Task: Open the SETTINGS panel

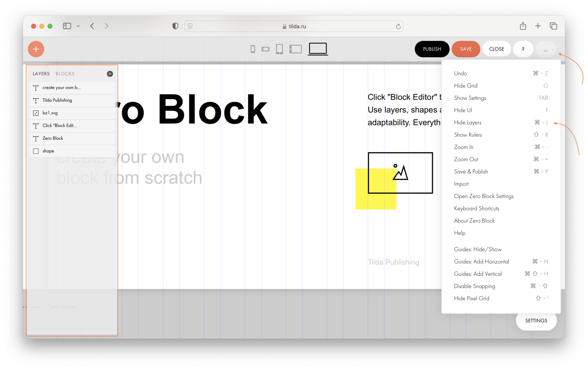Action: (536, 320)
